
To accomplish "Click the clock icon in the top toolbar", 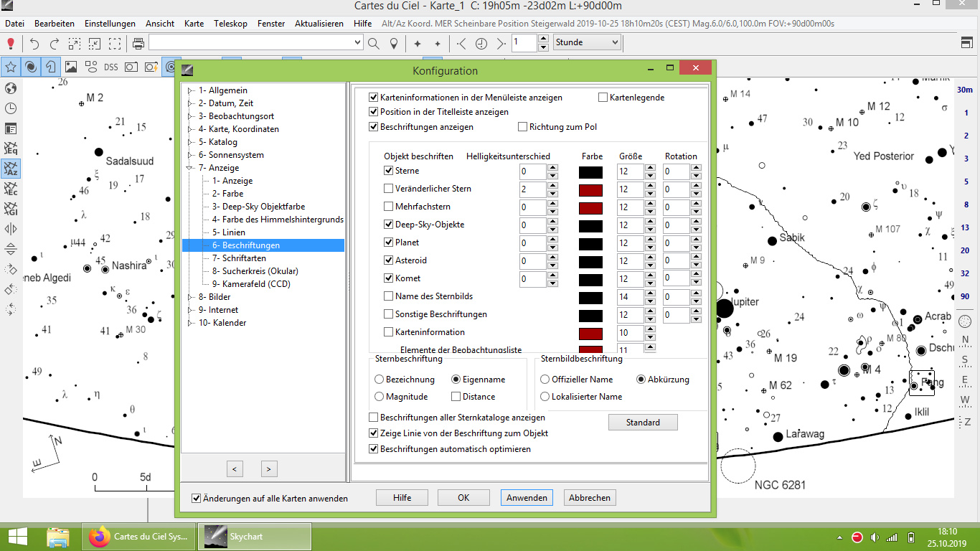I will 481,43.
